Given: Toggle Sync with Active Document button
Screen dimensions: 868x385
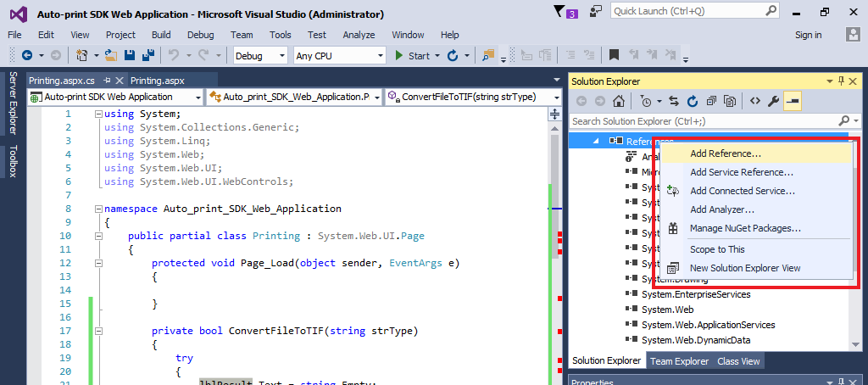Looking at the screenshot, I should pyautogui.click(x=674, y=102).
